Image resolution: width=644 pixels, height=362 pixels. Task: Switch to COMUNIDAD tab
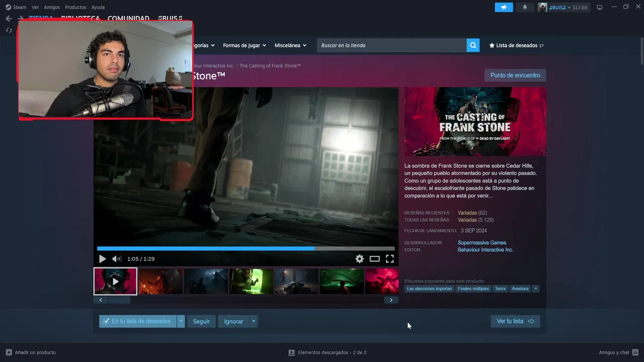tap(128, 18)
